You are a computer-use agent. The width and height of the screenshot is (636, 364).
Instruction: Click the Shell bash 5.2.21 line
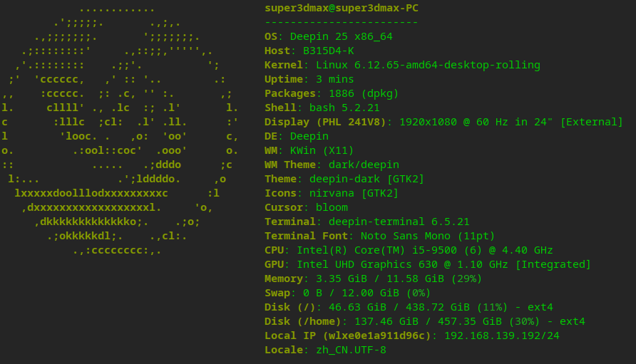point(322,108)
